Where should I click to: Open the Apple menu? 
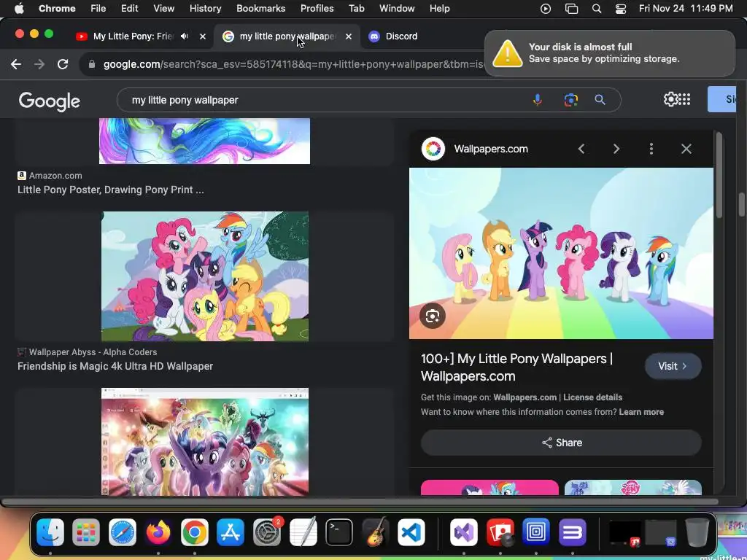(19, 9)
